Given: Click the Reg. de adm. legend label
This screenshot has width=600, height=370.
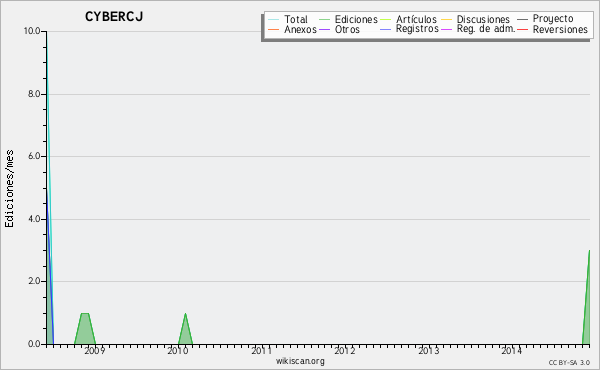Looking at the screenshot, I should click(x=486, y=29).
